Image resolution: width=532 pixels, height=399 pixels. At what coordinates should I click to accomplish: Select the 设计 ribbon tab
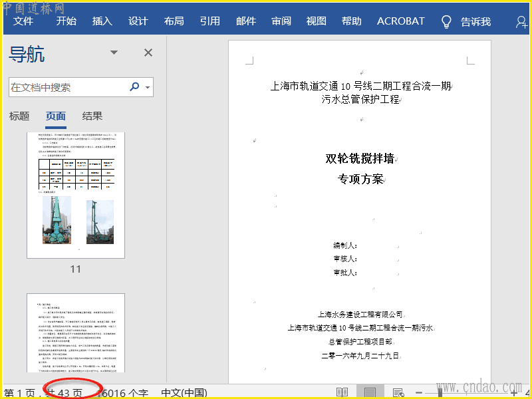(138, 21)
